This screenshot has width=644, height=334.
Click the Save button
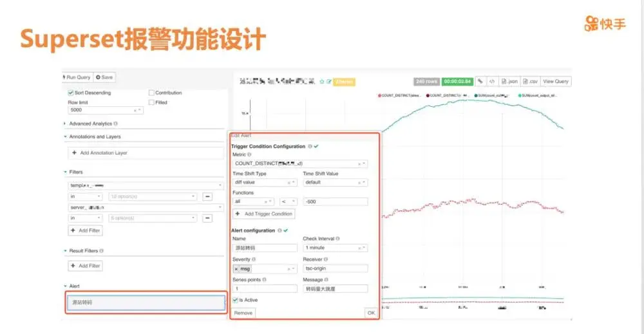(x=104, y=77)
